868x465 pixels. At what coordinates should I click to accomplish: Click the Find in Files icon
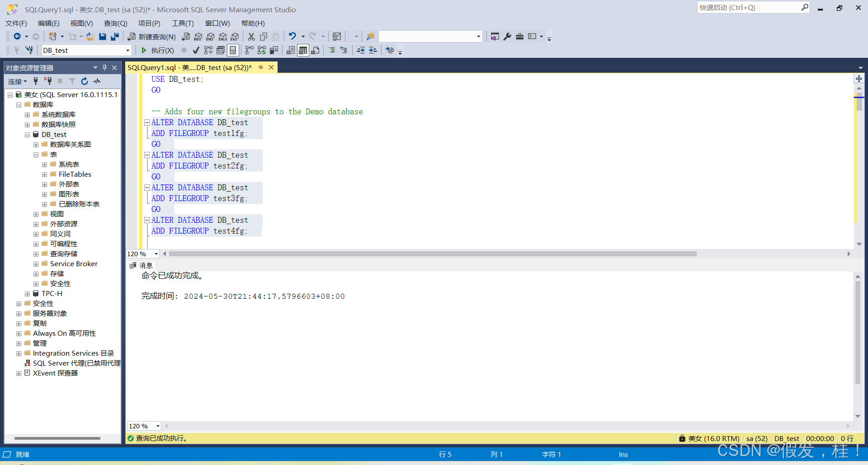coord(370,37)
